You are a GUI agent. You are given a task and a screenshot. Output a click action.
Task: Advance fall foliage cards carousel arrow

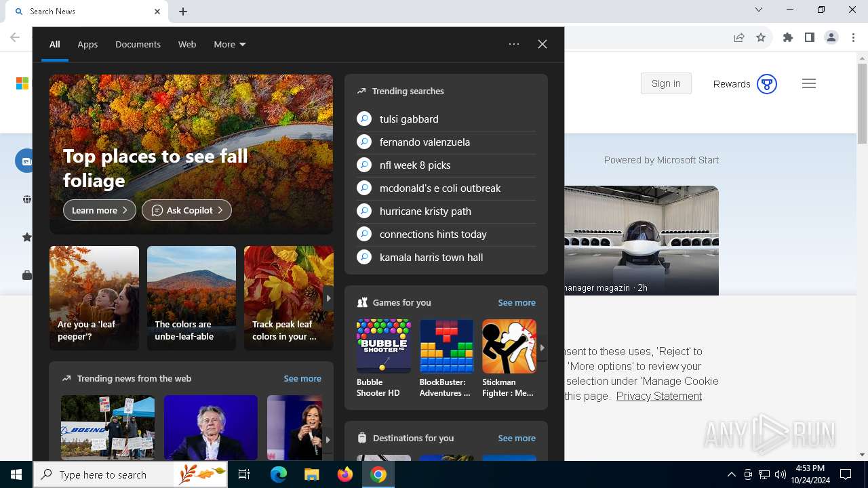(x=328, y=298)
